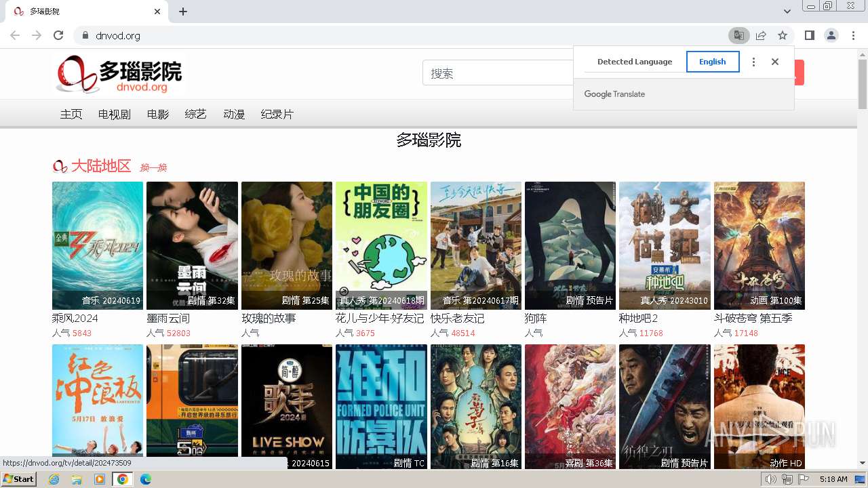Click the site lock icon in the address bar
The width and height of the screenshot is (868, 488).
tap(85, 35)
